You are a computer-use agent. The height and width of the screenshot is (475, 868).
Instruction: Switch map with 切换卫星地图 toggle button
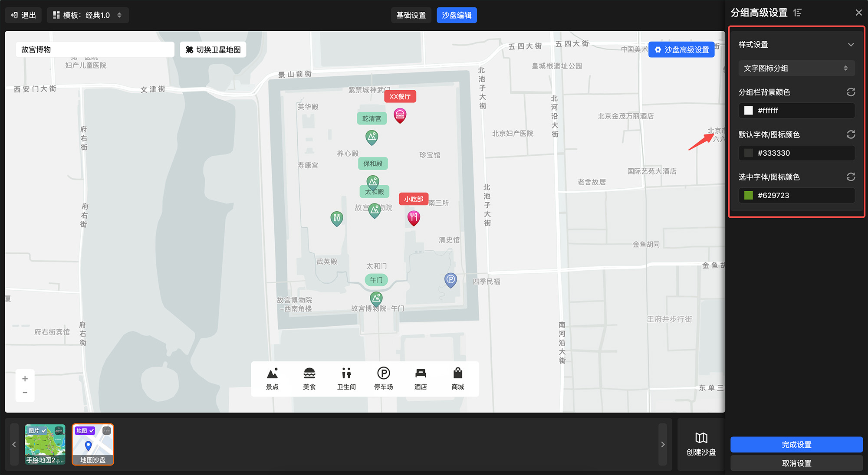pos(213,50)
